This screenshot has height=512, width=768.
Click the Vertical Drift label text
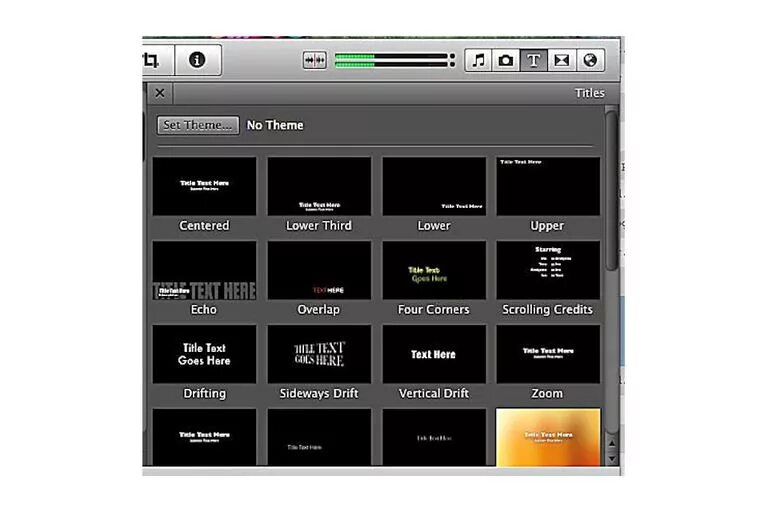pos(433,393)
